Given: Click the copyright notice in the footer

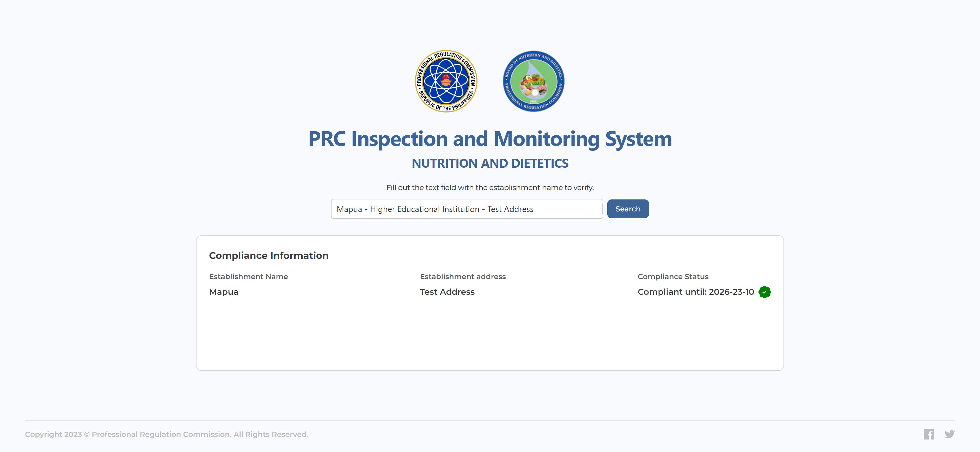Looking at the screenshot, I should point(167,434).
